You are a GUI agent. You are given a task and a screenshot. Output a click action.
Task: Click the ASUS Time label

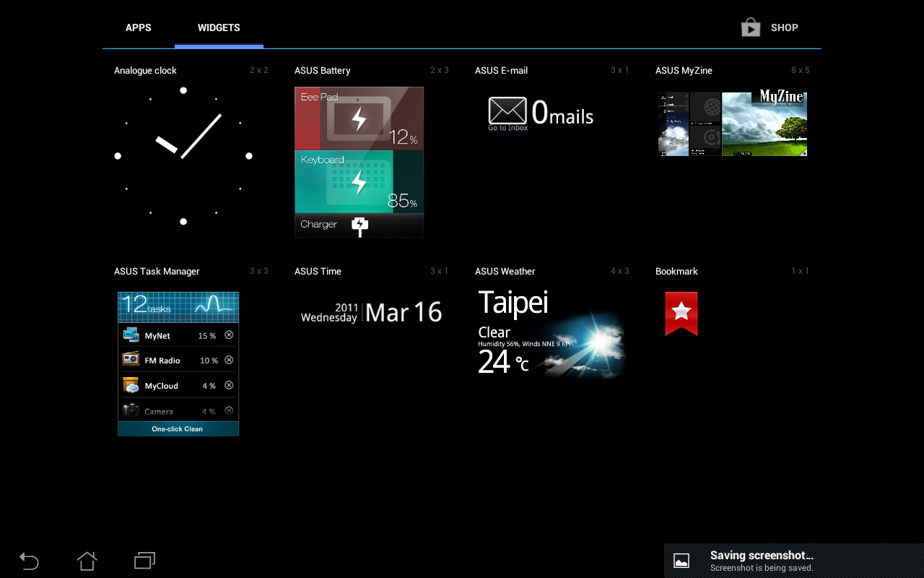tap(318, 271)
